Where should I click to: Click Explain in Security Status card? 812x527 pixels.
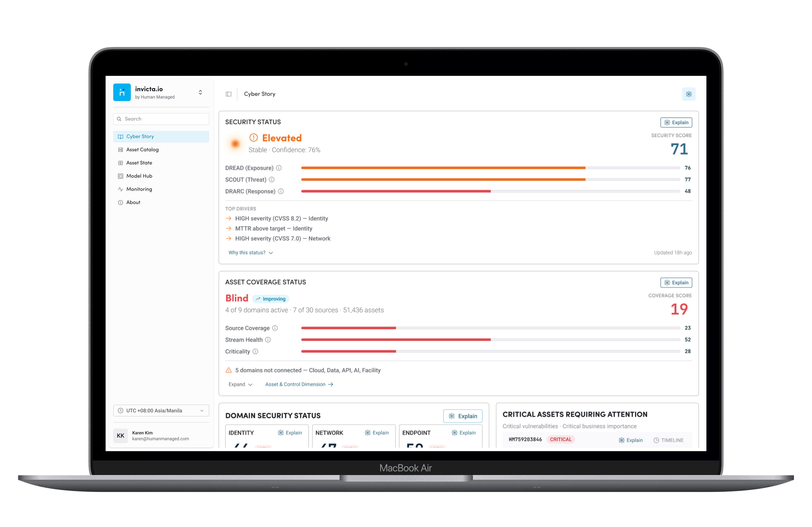(x=676, y=123)
